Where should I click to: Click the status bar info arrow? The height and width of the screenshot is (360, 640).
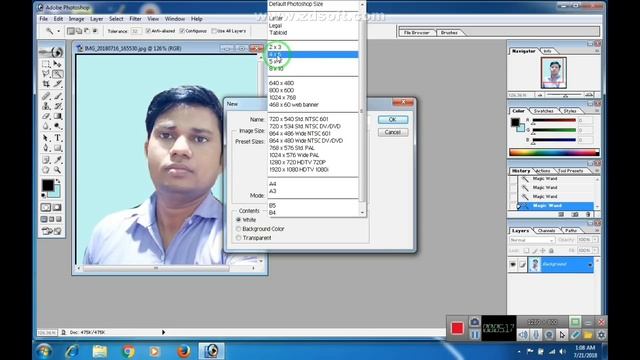pos(163,332)
